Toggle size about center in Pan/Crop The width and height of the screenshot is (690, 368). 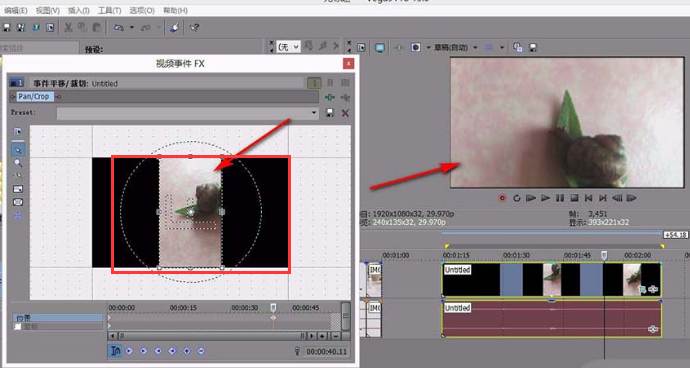(x=18, y=202)
